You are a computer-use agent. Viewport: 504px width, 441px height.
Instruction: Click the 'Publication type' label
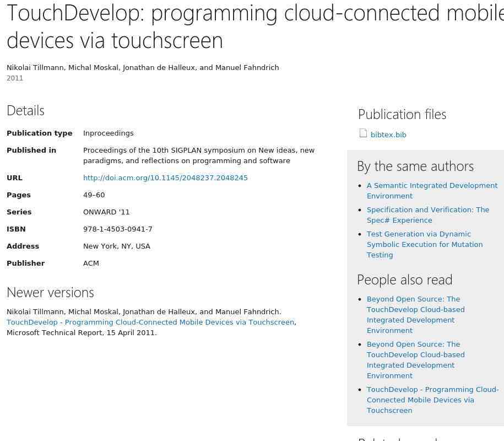(40, 133)
